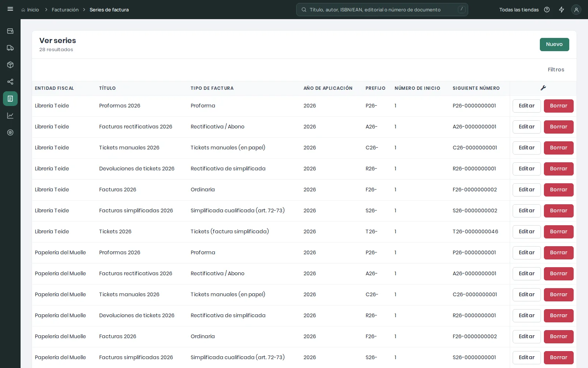Image resolution: width=588 pixels, height=368 pixels.
Task: Edit Librería Teide Facturas simplificadas 2026
Action: tap(527, 211)
